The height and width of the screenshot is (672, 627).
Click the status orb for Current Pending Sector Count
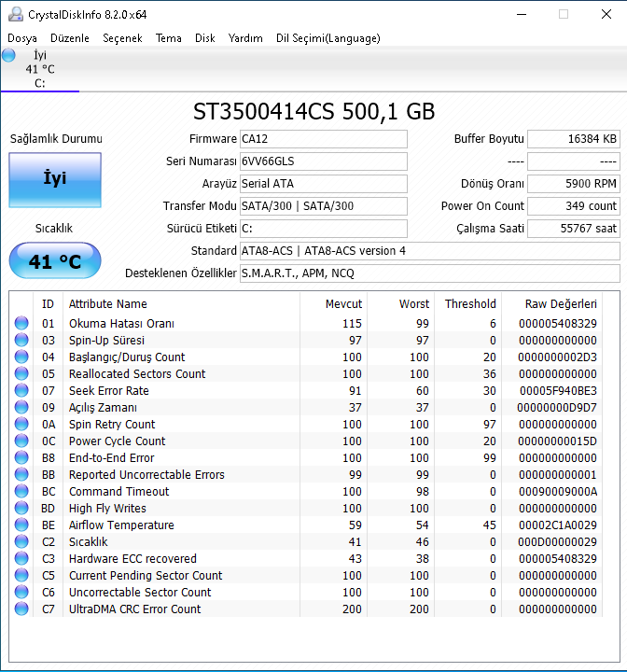coord(21,575)
